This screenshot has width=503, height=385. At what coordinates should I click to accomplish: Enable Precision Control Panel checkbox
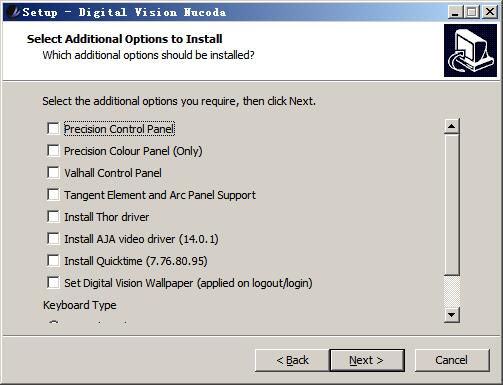point(53,129)
